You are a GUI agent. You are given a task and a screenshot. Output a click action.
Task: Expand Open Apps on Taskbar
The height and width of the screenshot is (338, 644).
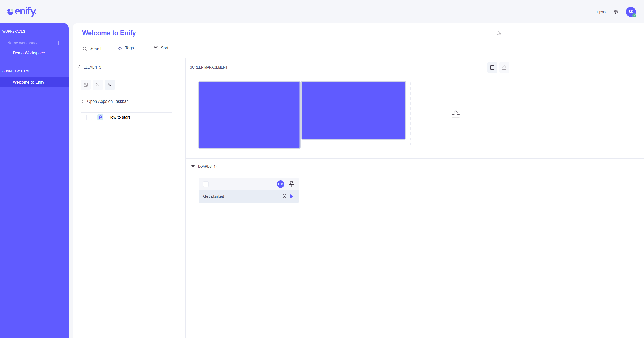coord(82,102)
